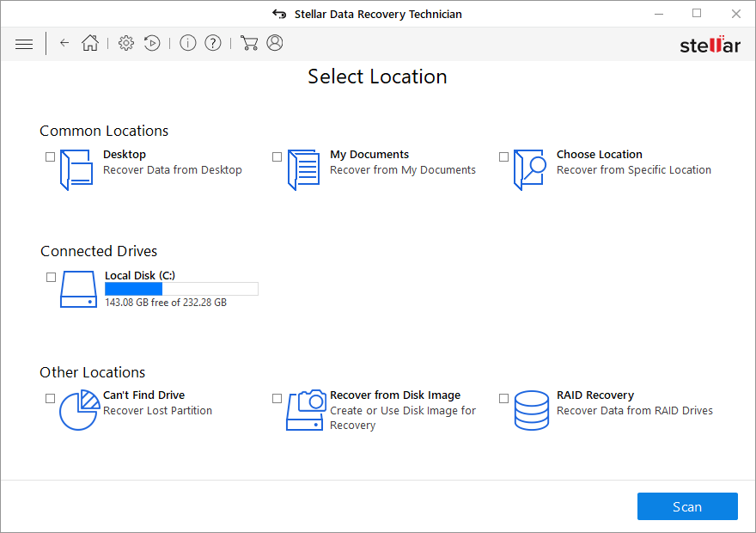Click "Recover from Specific Location" text

[634, 170]
